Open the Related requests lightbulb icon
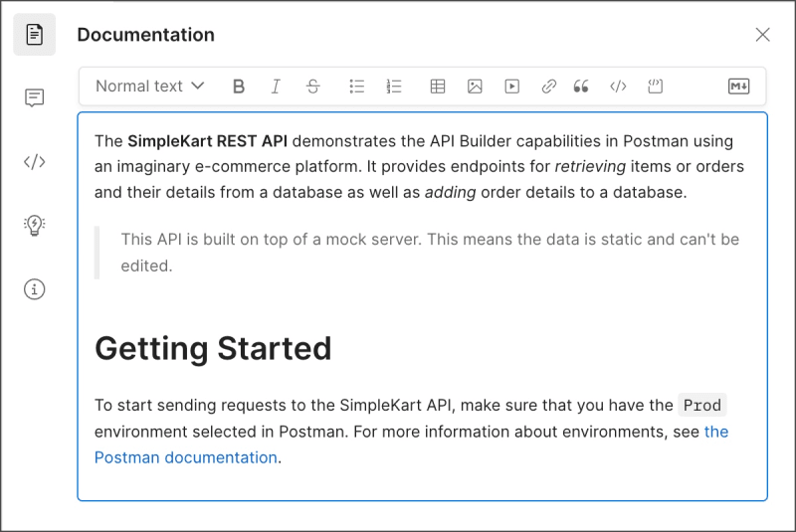The width and height of the screenshot is (796, 532). 34,225
